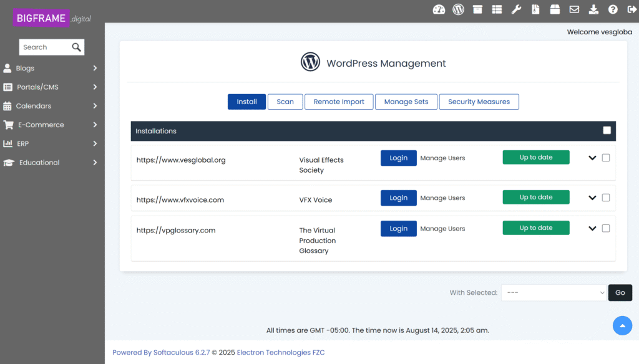Viewport: 639px width, 364px height.
Task: Expand details for vpglossary.com installation
Action: [592, 228]
